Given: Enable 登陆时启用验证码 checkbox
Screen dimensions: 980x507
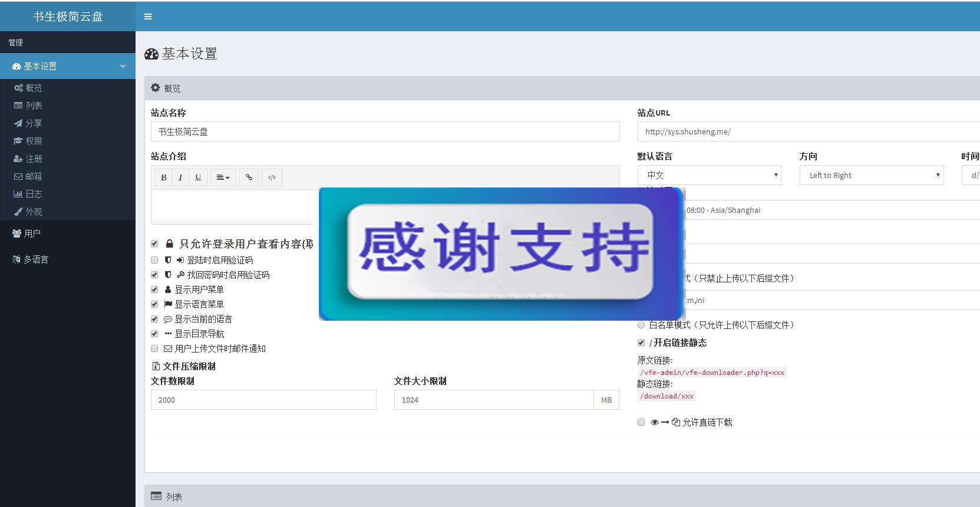Looking at the screenshot, I should click(154, 260).
